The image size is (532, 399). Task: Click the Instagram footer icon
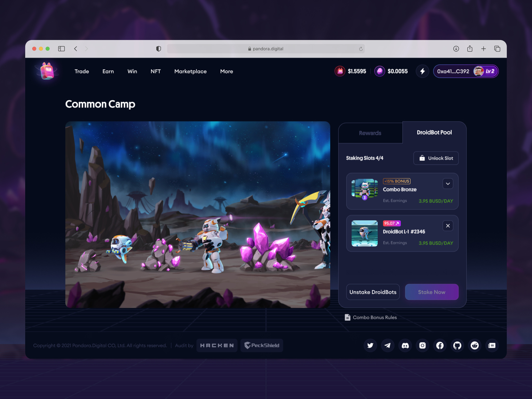[422, 345]
